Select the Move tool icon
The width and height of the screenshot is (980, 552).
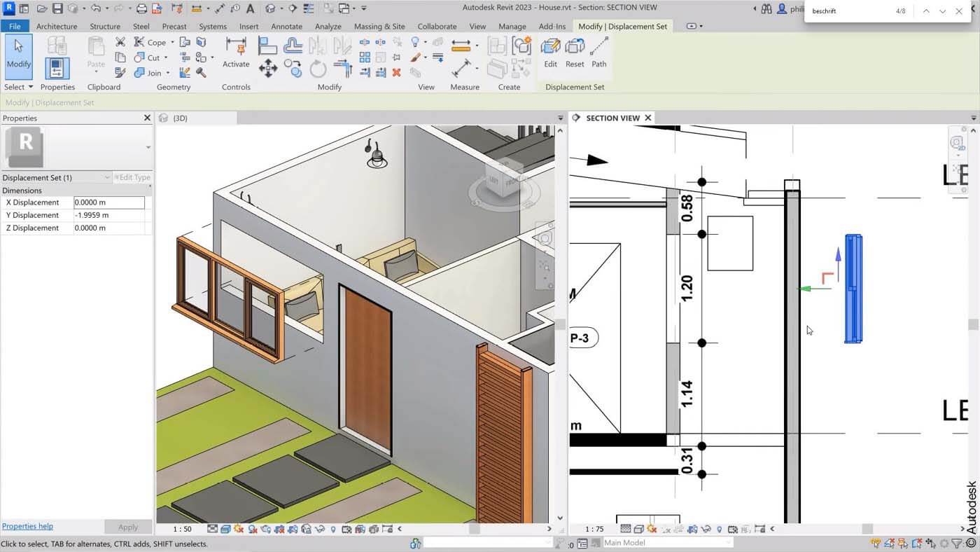[x=267, y=68]
